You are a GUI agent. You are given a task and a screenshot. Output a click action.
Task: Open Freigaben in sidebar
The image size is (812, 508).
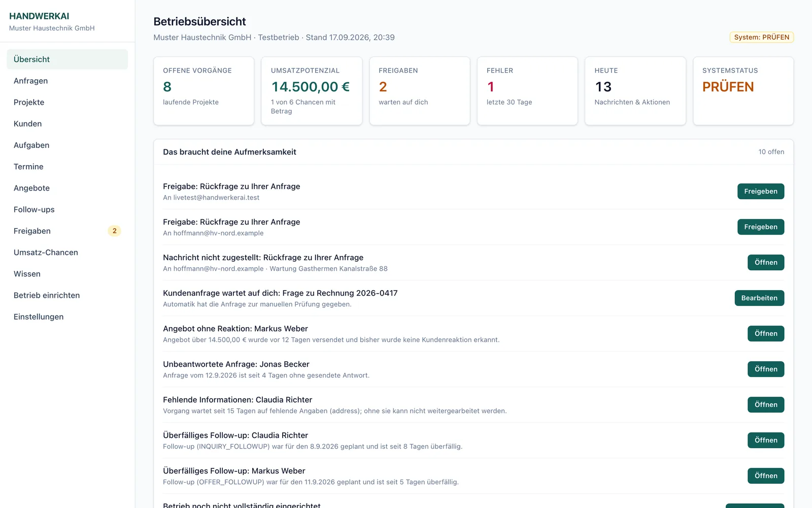pyautogui.click(x=67, y=231)
